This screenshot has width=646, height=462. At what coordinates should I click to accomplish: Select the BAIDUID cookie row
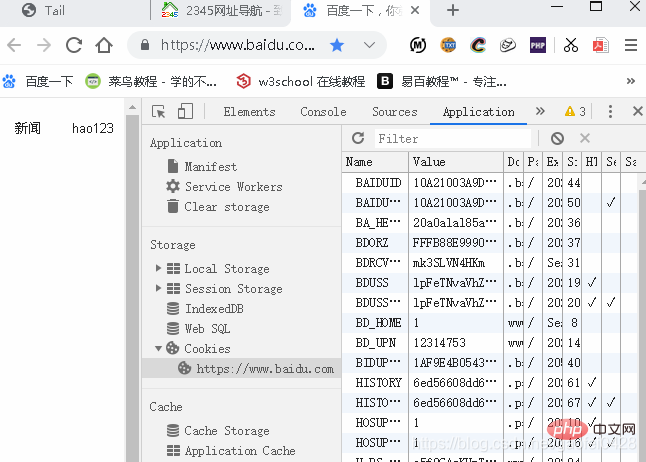tap(491, 183)
